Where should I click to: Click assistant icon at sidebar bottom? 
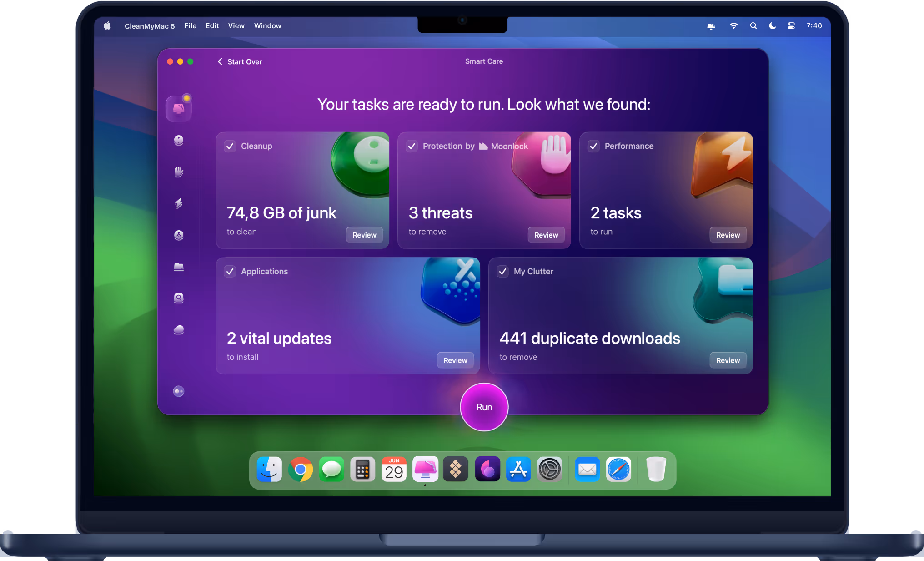point(179,391)
